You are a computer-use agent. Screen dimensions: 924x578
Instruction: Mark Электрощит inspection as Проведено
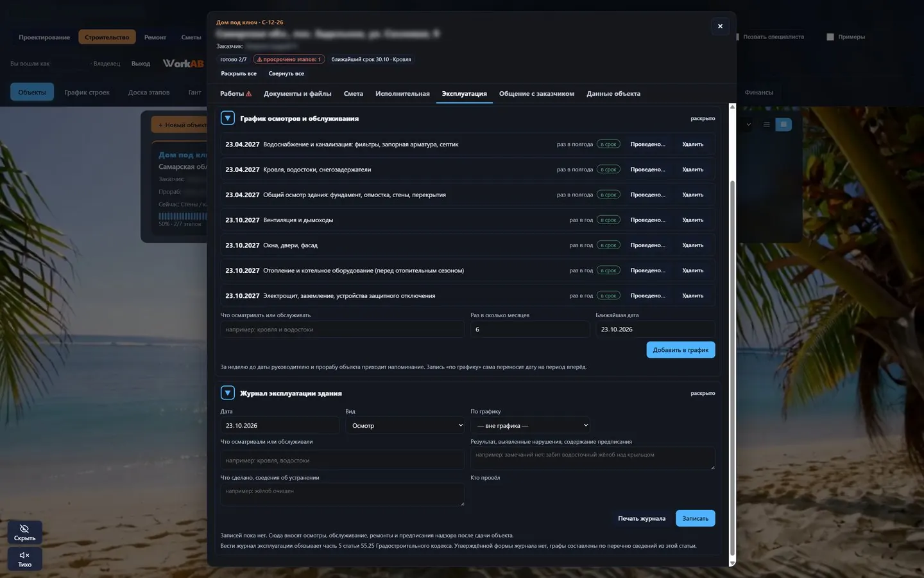coord(648,296)
